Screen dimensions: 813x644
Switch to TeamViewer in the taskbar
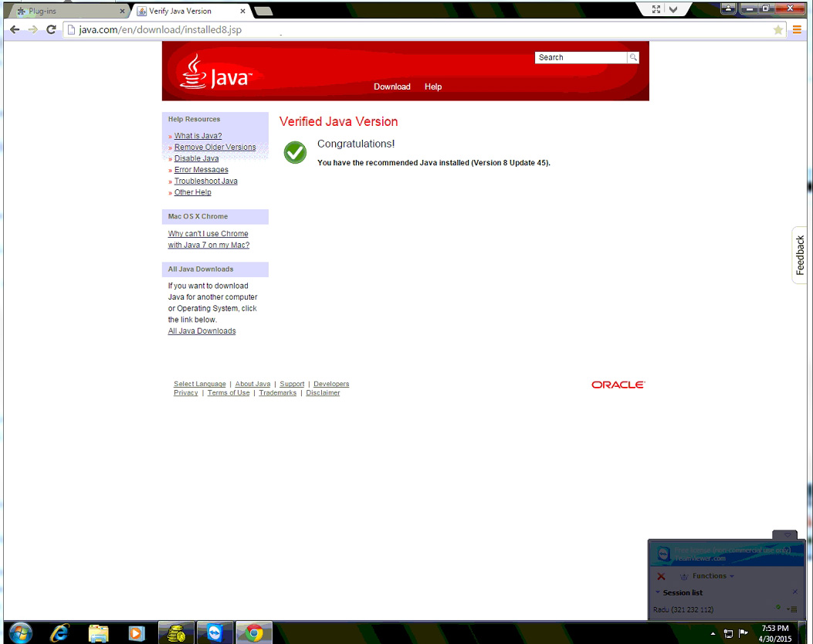click(x=215, y=633)
